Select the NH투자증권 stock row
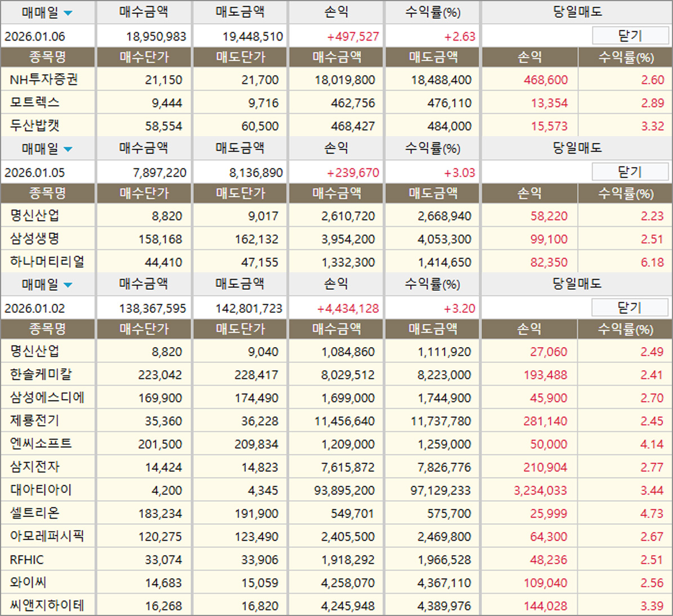673x616 pixels. (x=44, y=80)
